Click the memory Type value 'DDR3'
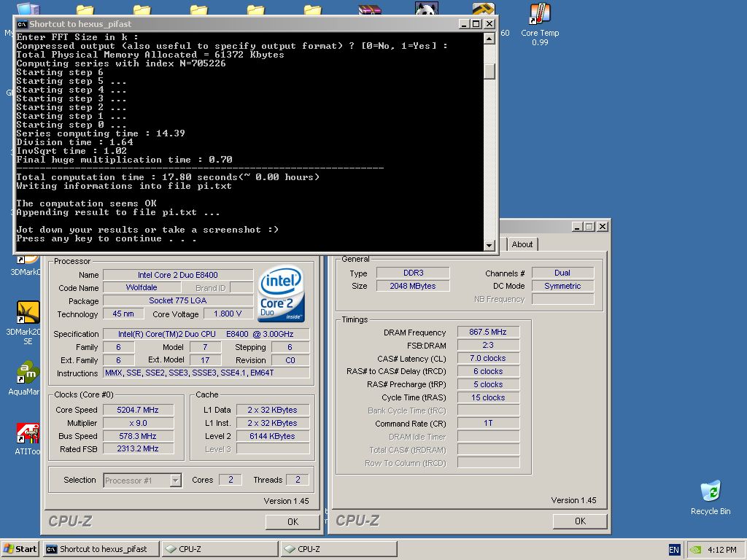 click(413, 273)
